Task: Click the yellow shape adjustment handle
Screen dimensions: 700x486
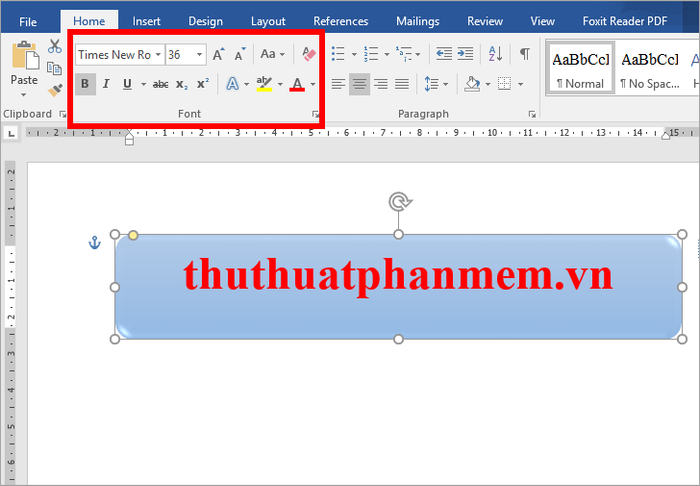Action: pos(133,235)
